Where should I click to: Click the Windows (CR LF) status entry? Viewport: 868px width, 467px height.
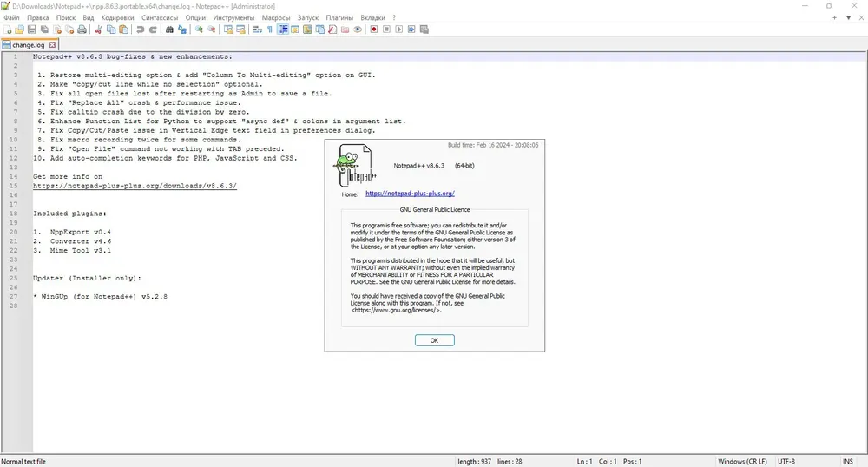tap(742, 461)
